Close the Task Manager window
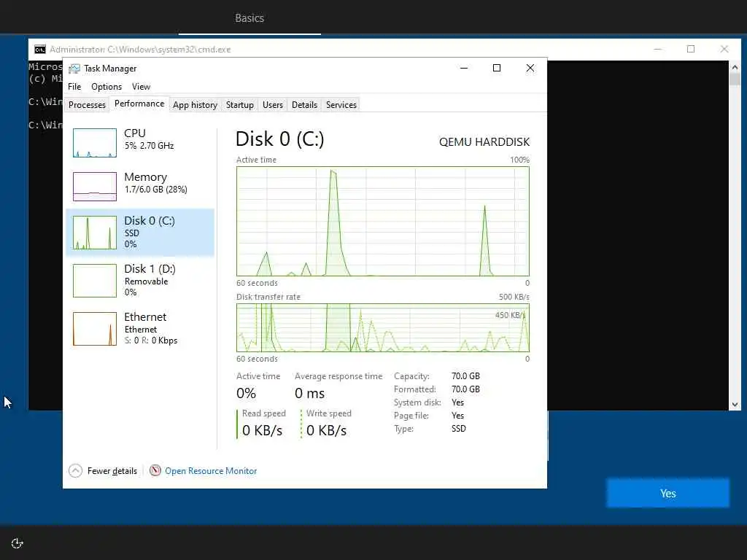This screenshot has width=747, height=560. 530,68
